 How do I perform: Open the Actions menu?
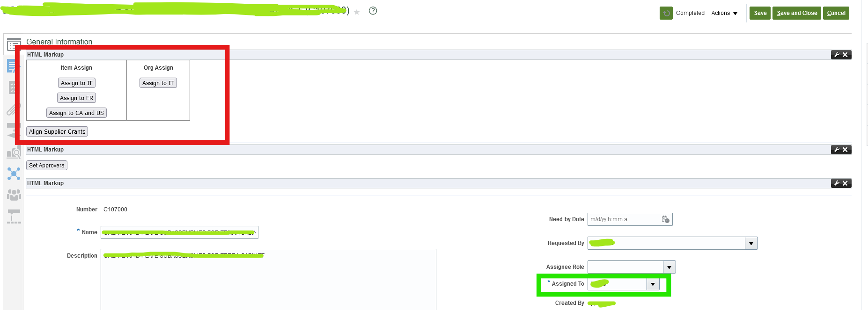tap(724, 13)
